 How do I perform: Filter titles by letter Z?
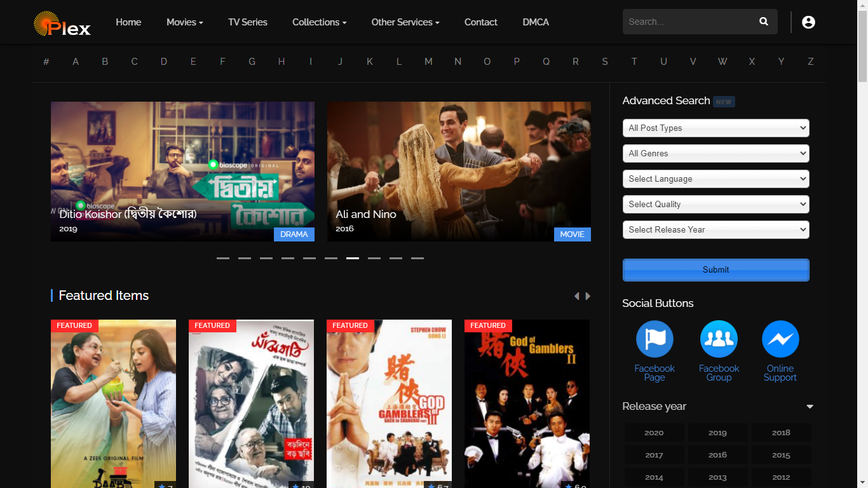pyautogui.click(x=810, y=62)
